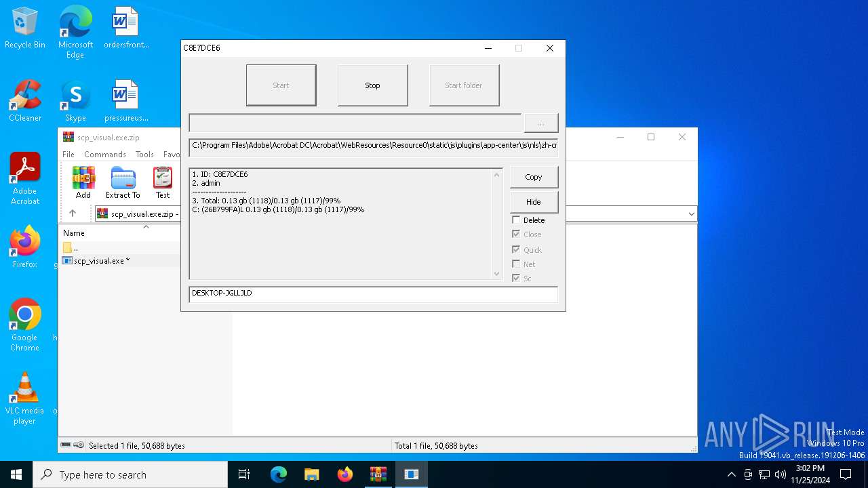Open the notification center
Screen dimensions: 868x488
(846, 474)
